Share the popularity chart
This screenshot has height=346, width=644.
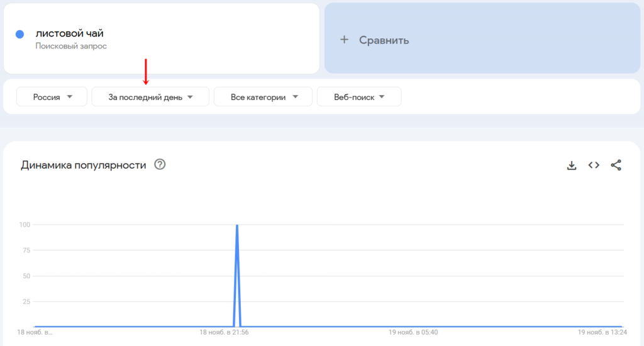[x=616, y=165]
